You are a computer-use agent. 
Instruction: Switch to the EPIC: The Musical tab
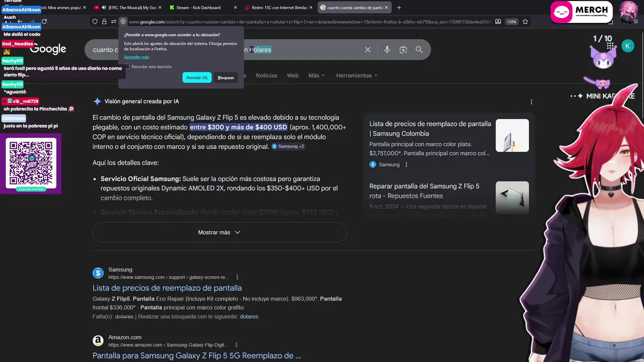(x=128, y=8)
